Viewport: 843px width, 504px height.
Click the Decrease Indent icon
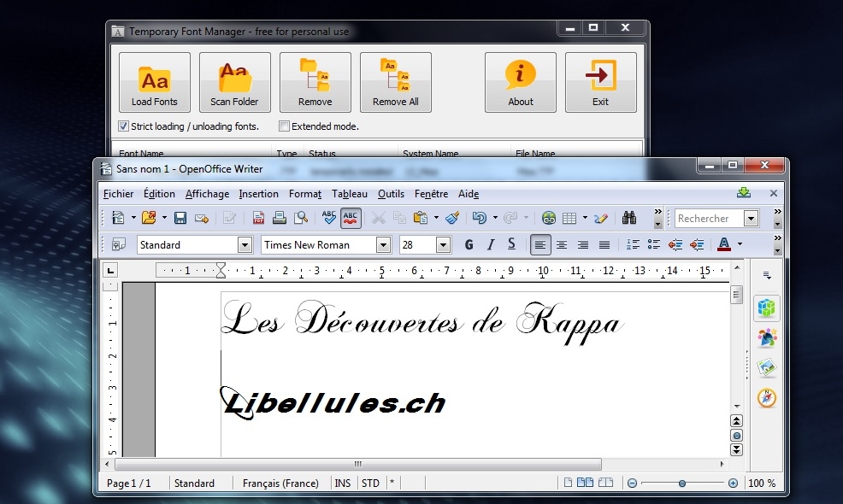tap(675, 245)
